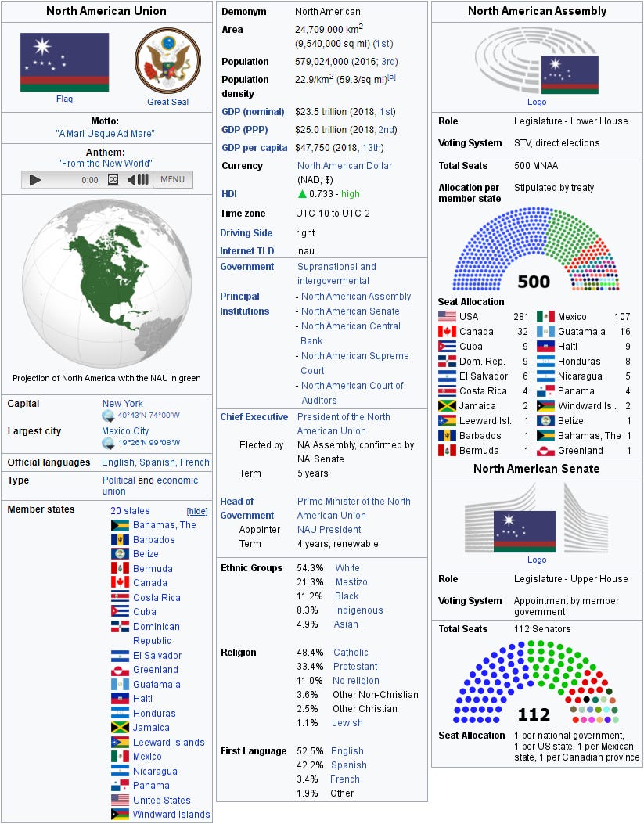This screenshot has height=824, width=644.
Task: Click Haiti flag in Seat Allocation table
Action: pos(545,347)
